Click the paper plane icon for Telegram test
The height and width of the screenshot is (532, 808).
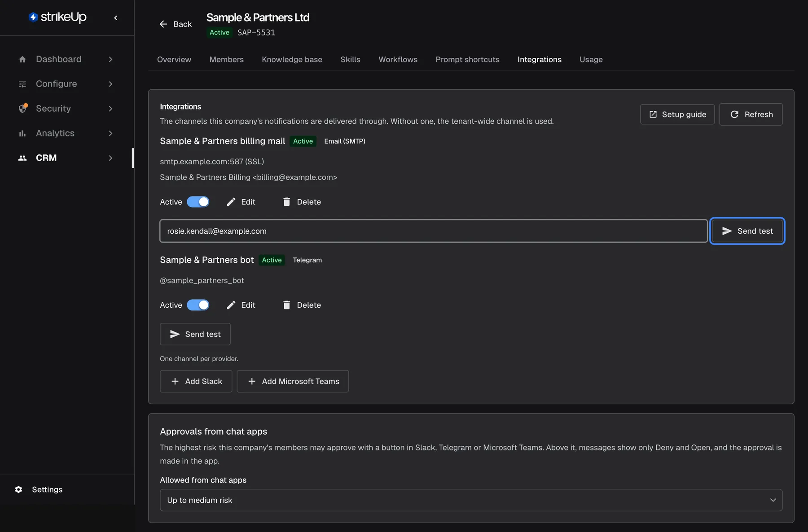(175, 334)
